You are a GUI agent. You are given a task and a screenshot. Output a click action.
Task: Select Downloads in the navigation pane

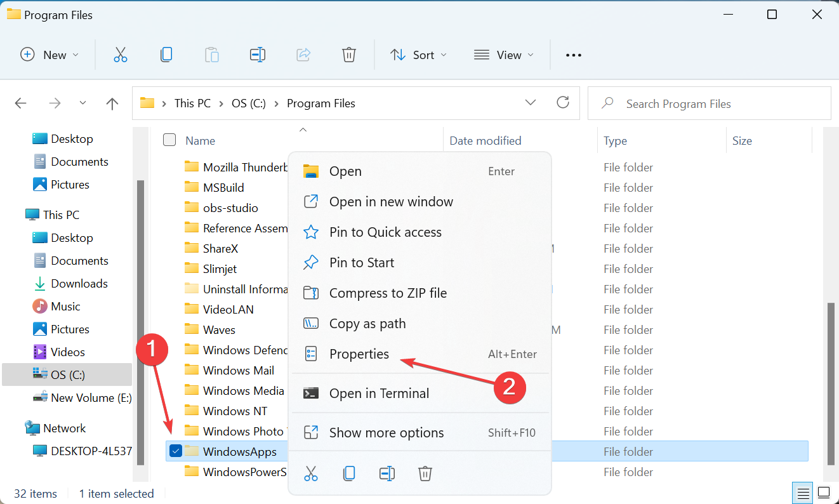(79, 284)
